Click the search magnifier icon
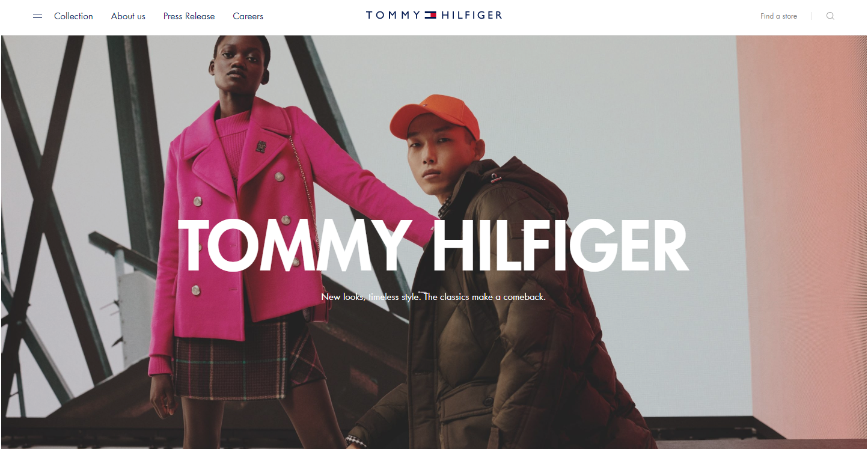The height and width of the screenshot is (449, 868). 830,16
